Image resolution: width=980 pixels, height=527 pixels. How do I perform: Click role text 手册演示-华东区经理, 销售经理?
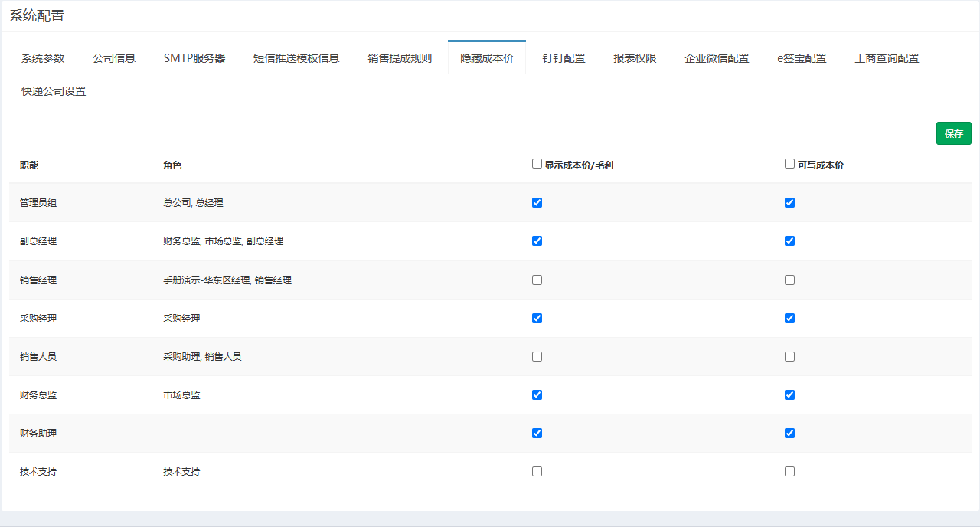coord(227,280)
